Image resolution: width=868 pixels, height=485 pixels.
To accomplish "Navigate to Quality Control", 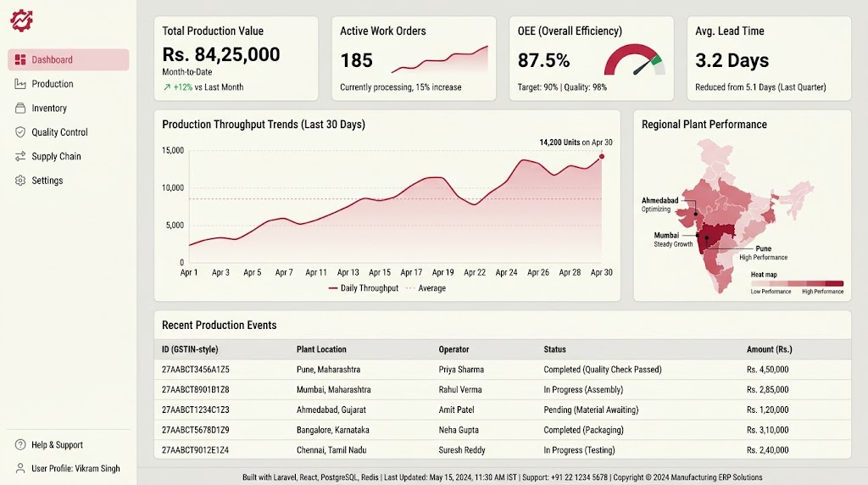I will tap(69, 132).
